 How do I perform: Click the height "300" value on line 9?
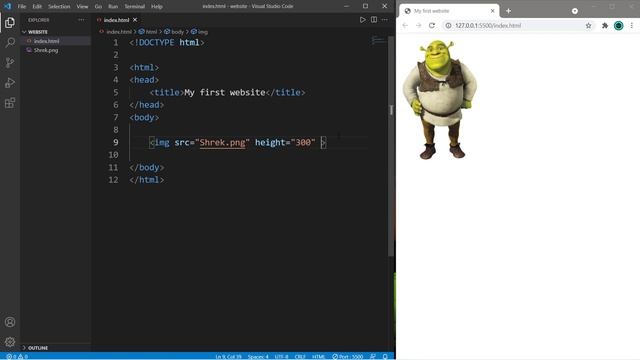point(303,142)
